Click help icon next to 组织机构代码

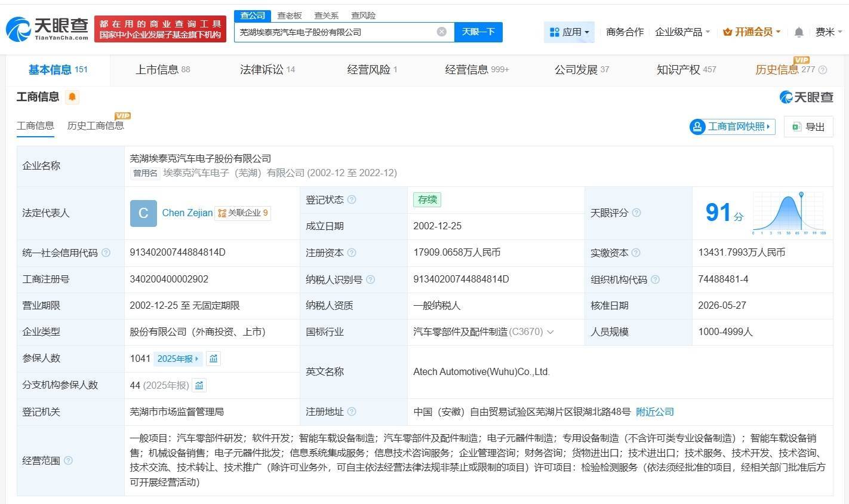tap(655, 279)
